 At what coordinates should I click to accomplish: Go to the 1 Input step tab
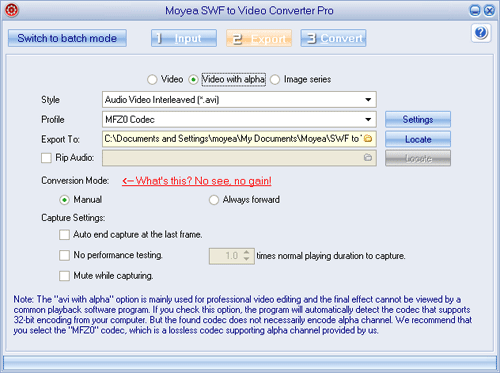coord(184,38)
